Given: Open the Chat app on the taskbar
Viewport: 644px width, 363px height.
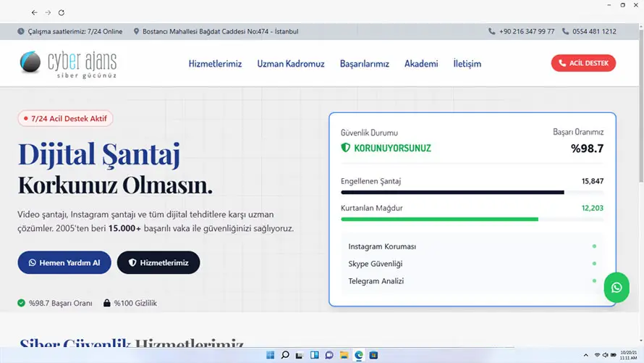Looking at the screenshot, I should coord(329,355).
